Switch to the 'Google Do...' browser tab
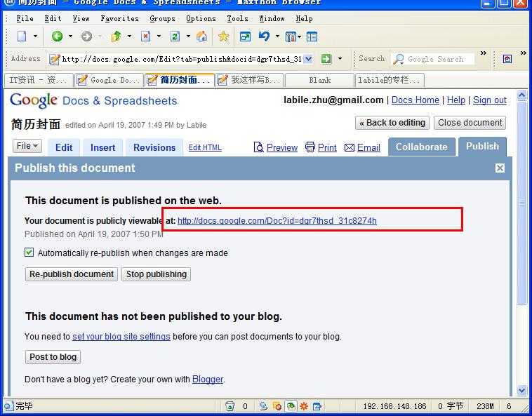The width and height of the screenshot is (532, 416). [109, 80]
